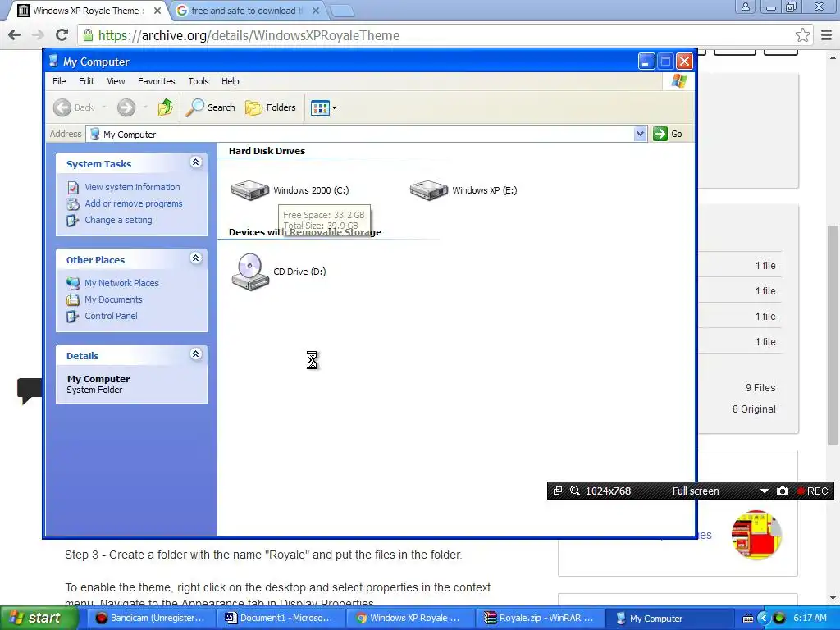
Task: Click Change a setting link
Action: point(118,220)
